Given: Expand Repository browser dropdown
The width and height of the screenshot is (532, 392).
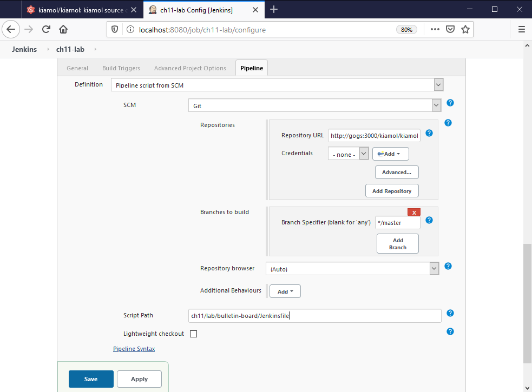Looking at the screenshot, I should 352,269.
